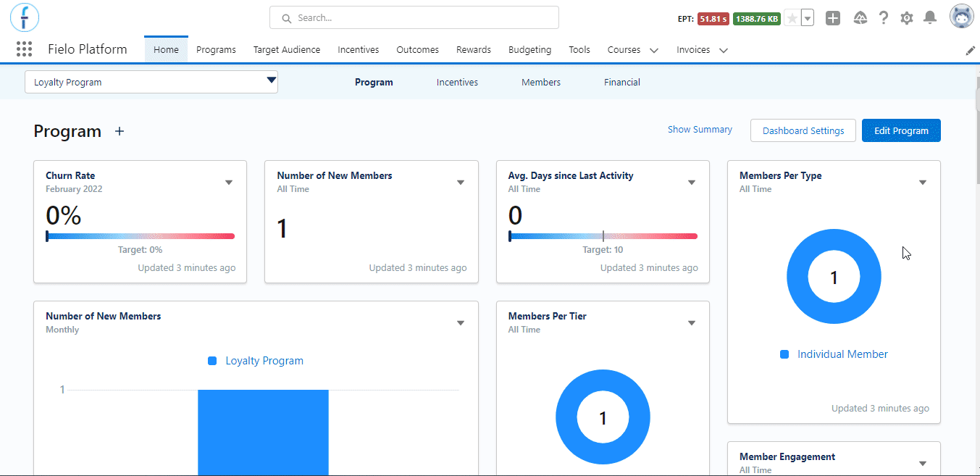The image size is (980, 476).
Task: Switch to the Program dashboard subtab
Action: click(x=374, y=83)
